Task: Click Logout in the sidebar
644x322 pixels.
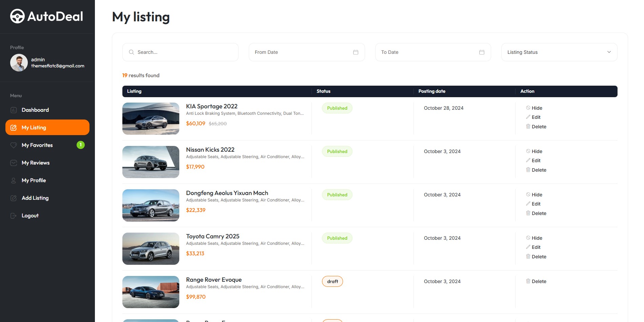Action: [47, 216]
